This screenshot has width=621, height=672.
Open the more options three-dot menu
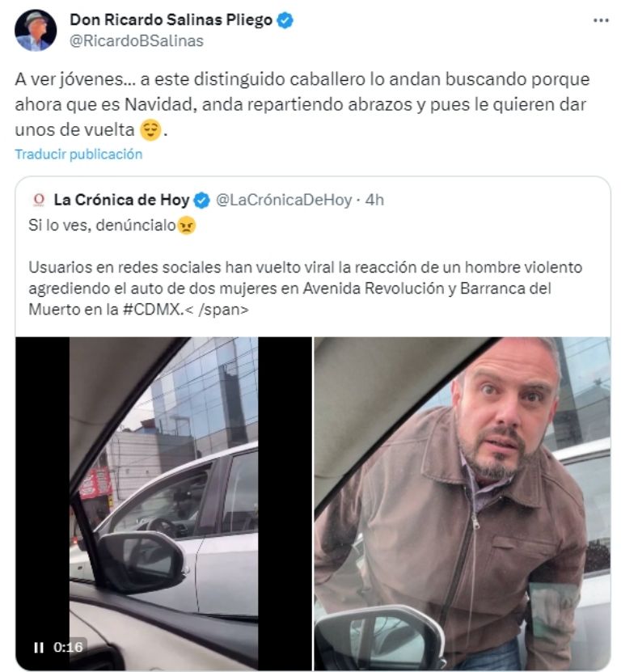tap(601, 20)
